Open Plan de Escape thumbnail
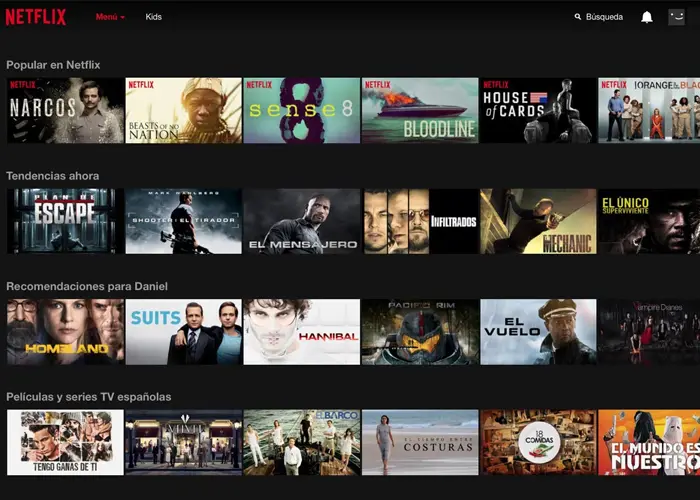Viewport: 700px width, 500px height. [x=65, y=221]
